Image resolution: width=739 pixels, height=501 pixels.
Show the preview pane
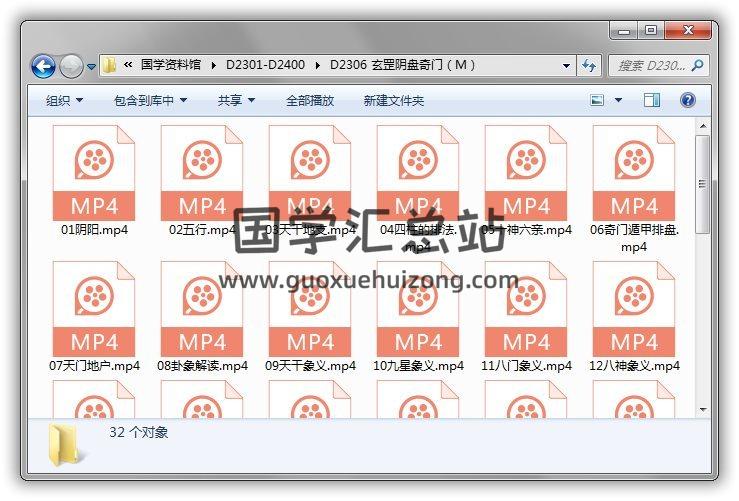click(x=652, y=100)
